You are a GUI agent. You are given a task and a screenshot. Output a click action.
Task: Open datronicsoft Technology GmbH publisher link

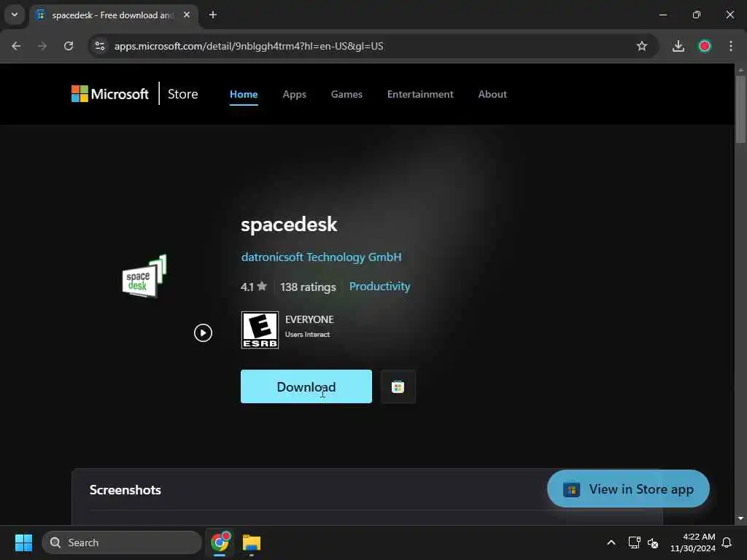click(321, 257)
